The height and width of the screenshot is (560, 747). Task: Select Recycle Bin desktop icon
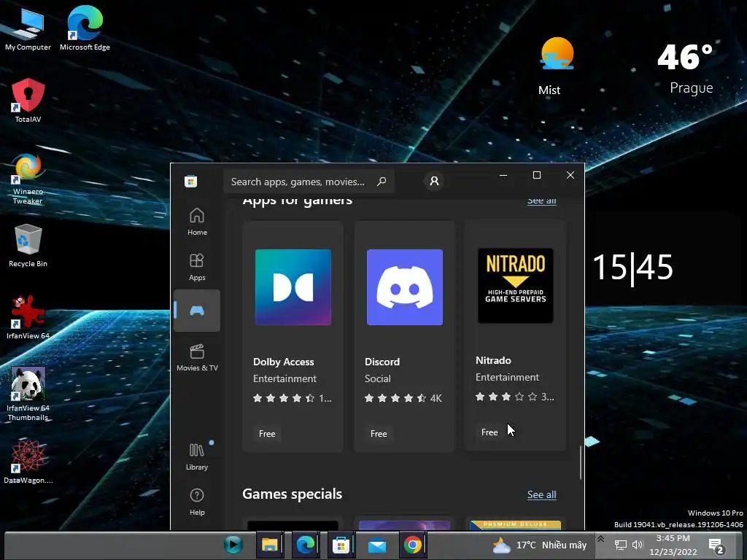coord(28,246)
